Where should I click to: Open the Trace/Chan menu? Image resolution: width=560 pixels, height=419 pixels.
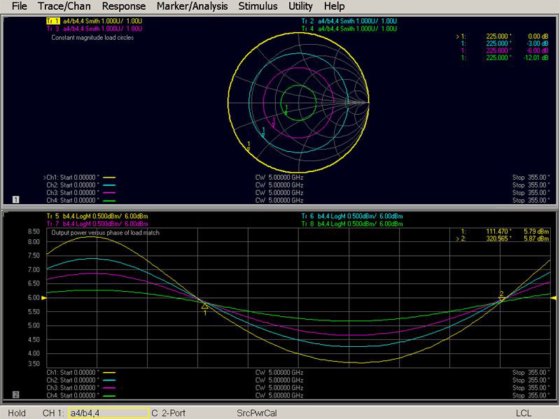(x=64, y=6)
